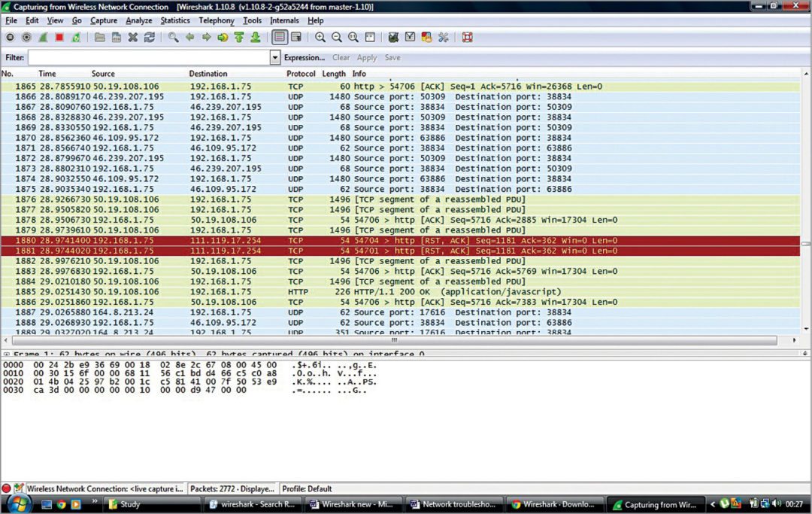Zoom in on packet list text
The width and height of the screenshot is (812, 514).
pyautogui.click(x=320, y=37)
